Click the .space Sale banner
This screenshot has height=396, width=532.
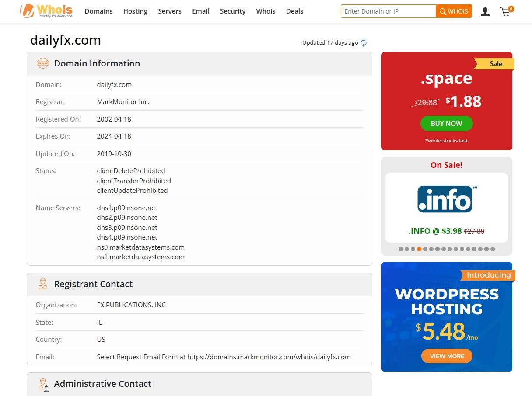447,101
